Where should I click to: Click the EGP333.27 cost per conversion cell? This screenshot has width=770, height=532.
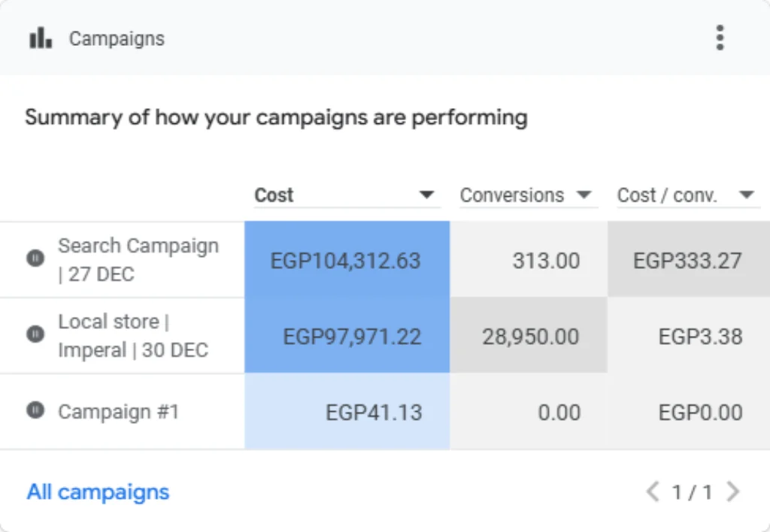[689, 259]
